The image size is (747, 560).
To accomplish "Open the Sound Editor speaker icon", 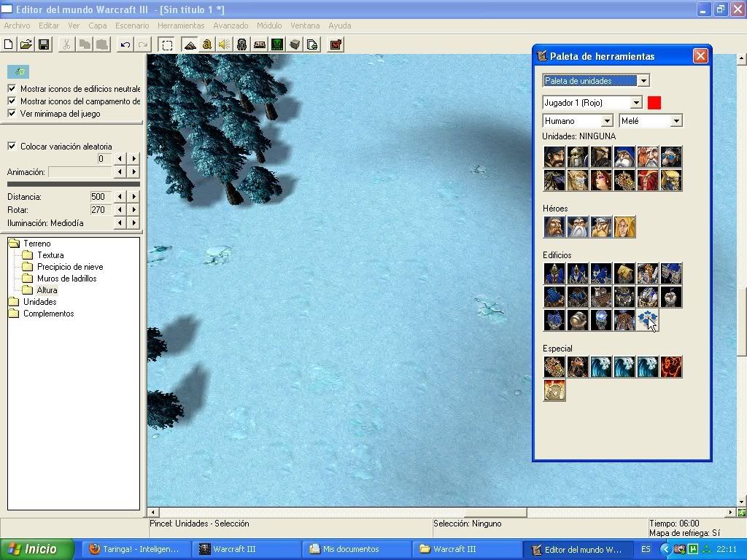I will [x=224, y=44].
